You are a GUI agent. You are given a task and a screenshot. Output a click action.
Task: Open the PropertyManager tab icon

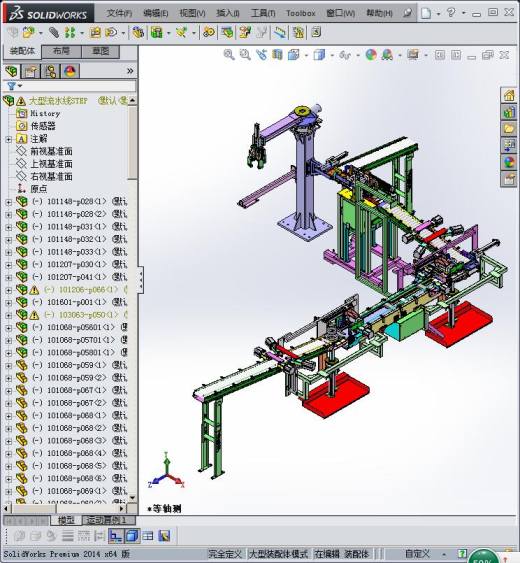click(x=31, y=71)
